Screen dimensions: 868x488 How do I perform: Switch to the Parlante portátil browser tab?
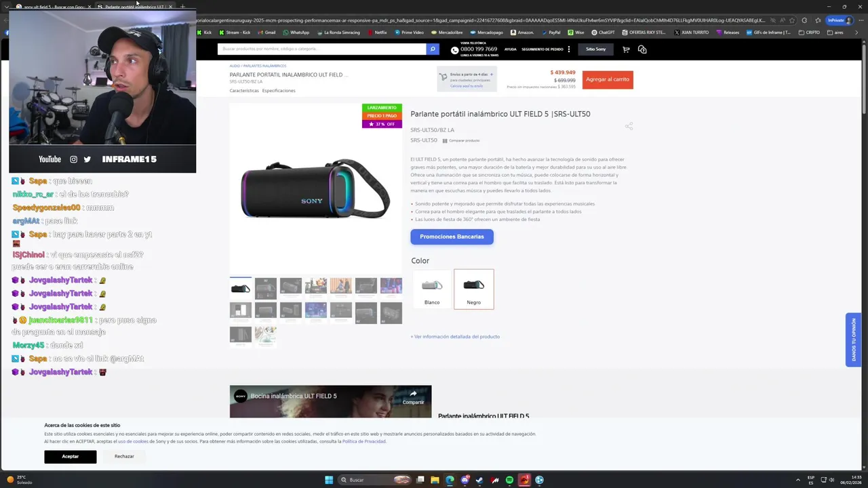click(134, 6)
